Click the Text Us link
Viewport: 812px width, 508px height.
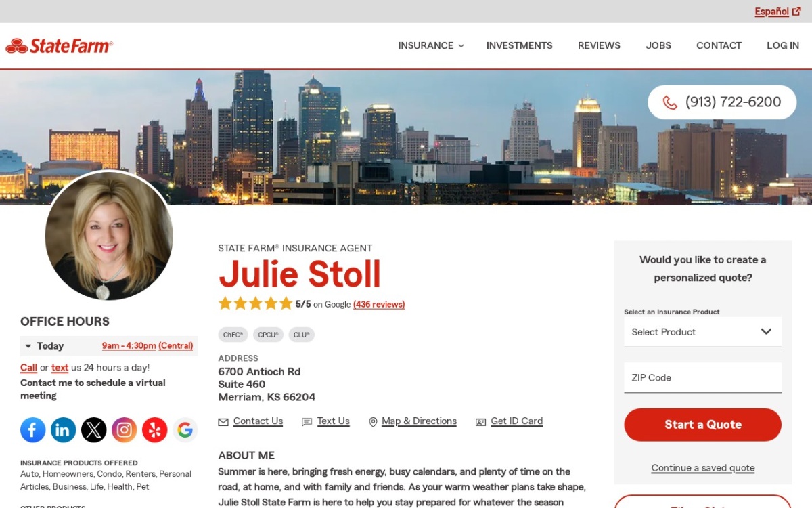[333, 421]
